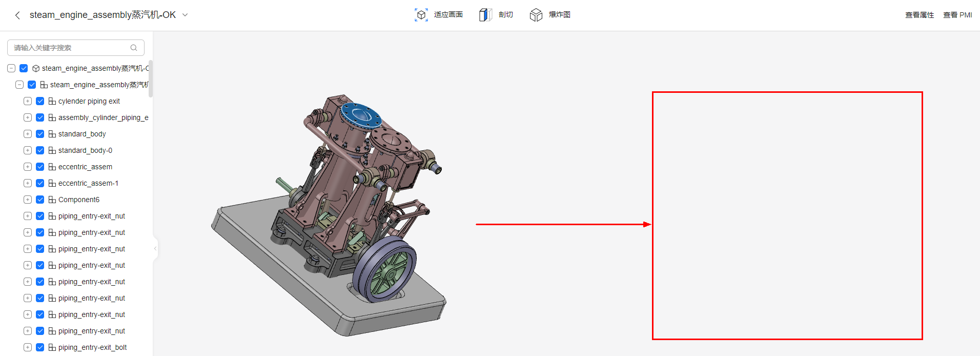Collapse the second-level steam_engine_assembly node
980x356 pixels.
(x=19, y=85)
